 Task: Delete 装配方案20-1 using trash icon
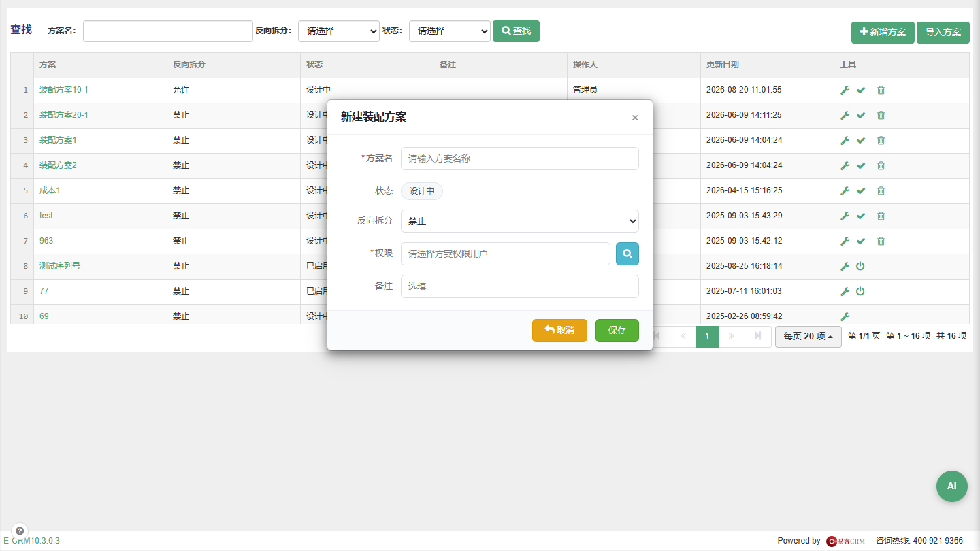pos(881,115)
